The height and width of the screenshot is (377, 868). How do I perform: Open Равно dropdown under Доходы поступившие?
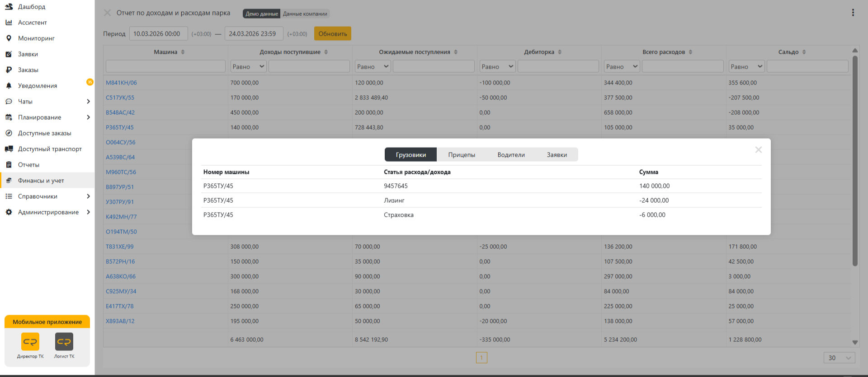coord(248,66)
